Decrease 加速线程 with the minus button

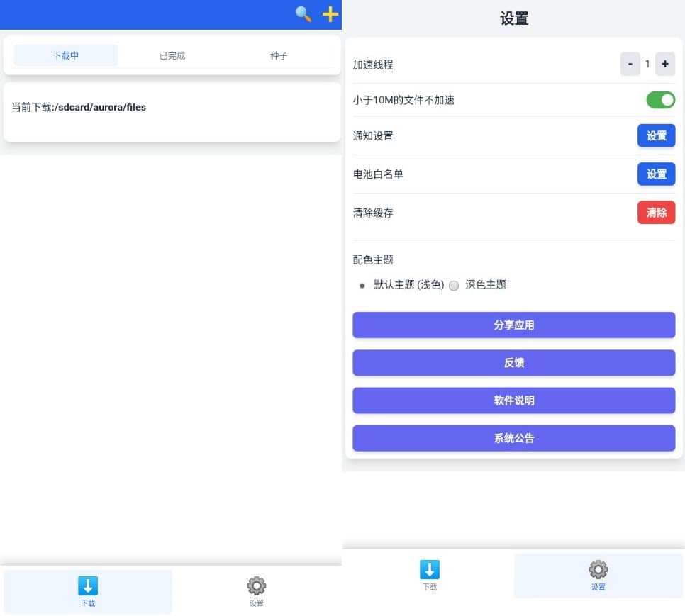(x=630, y=64)
